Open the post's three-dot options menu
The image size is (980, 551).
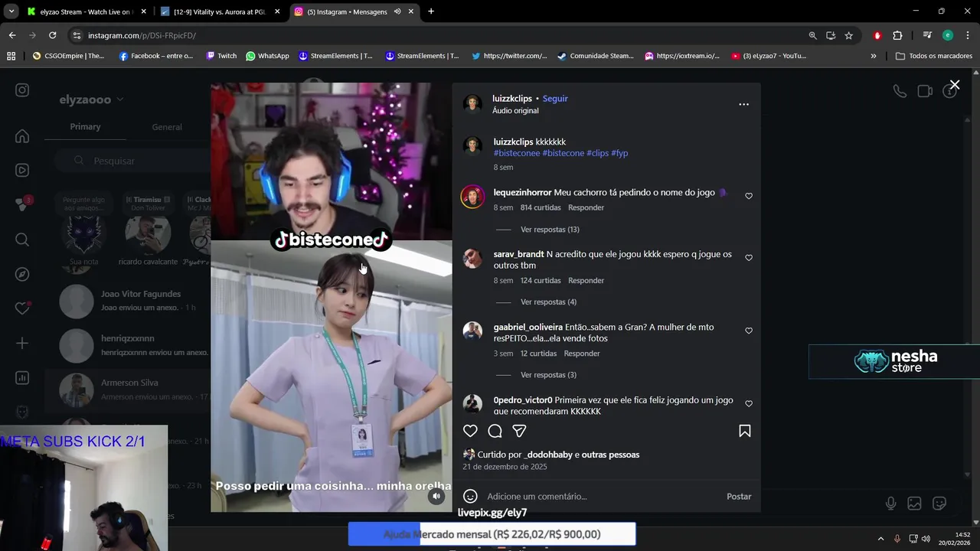[743, 104]
